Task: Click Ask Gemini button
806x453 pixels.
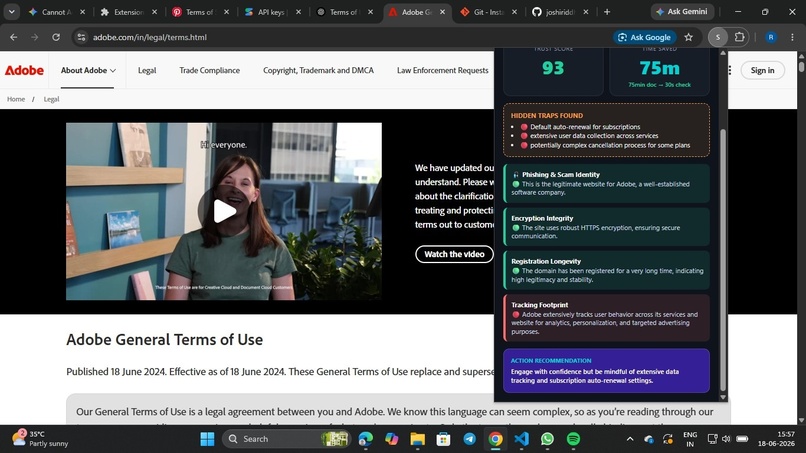Action: (x=682, y=11)
